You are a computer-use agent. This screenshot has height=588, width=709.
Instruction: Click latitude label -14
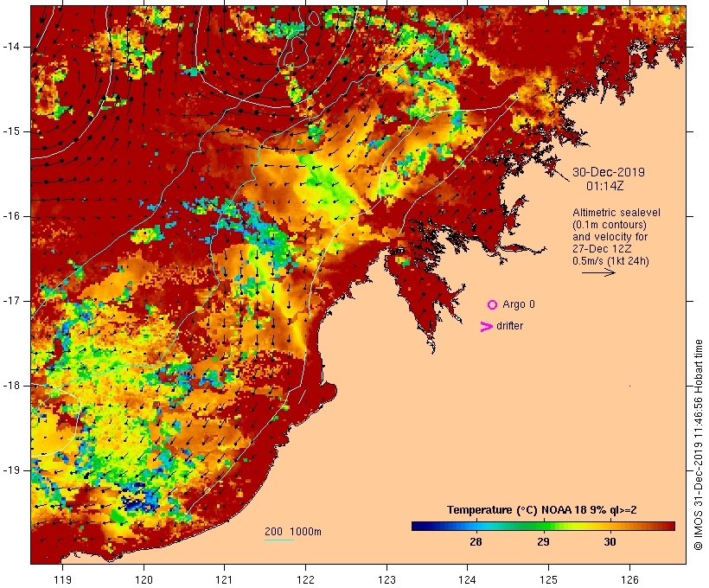(11, 47)
